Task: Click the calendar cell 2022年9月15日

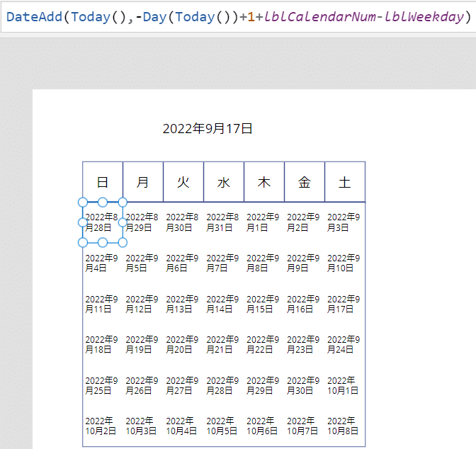Action: click(264, 305)
